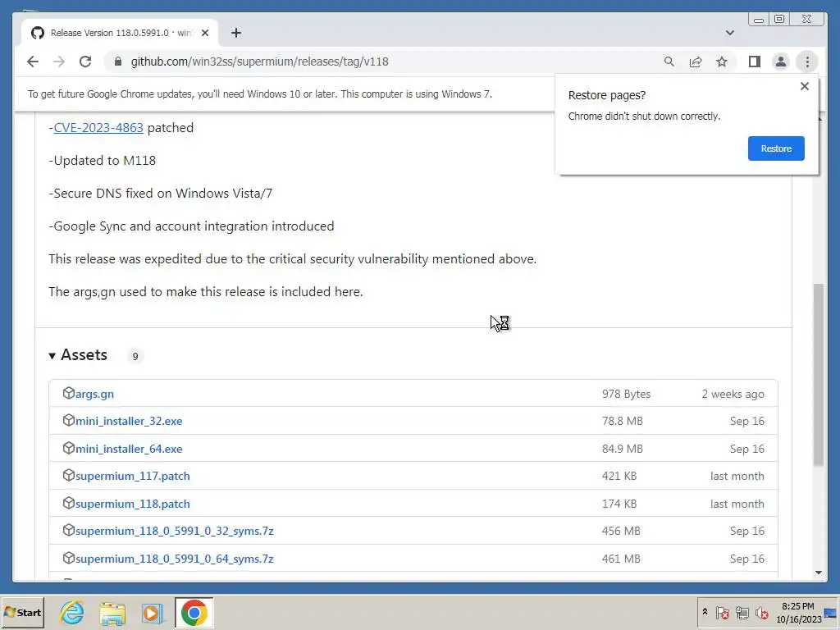Open the network tray icon

click(742, 612)
